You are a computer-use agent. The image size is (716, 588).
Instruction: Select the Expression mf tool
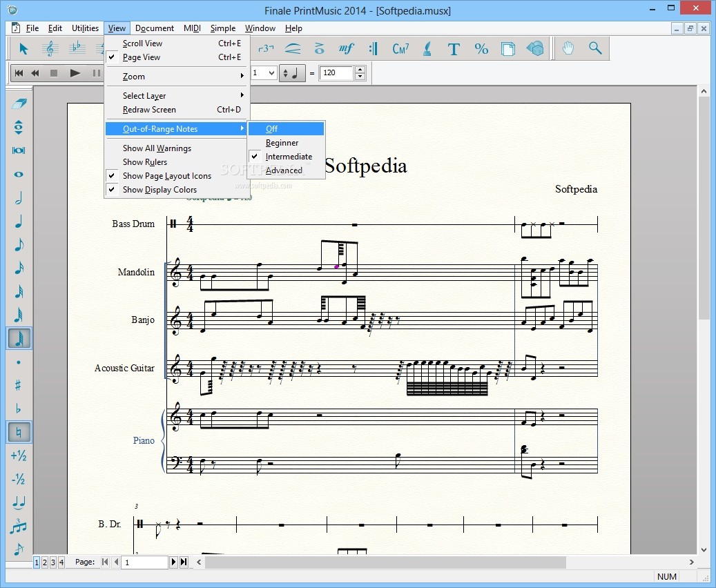346,48
